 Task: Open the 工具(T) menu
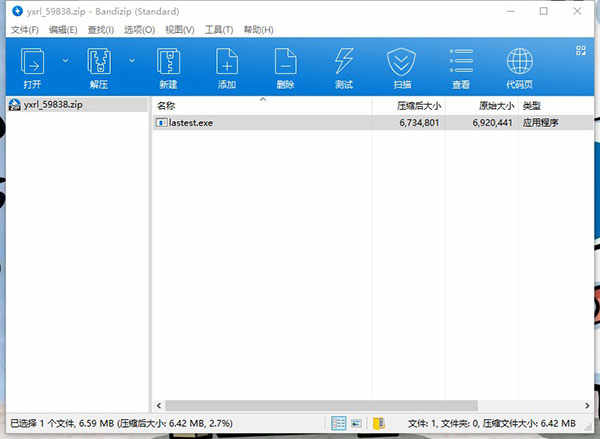point(219,29)
